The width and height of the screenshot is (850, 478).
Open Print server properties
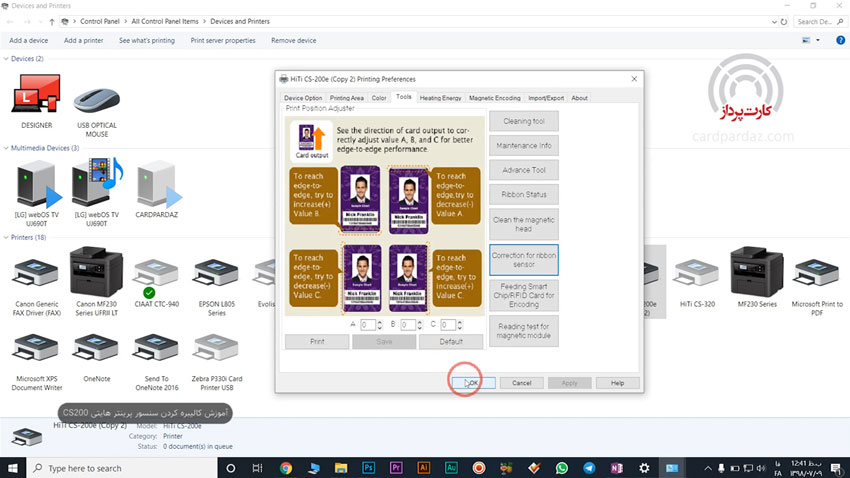223,40
